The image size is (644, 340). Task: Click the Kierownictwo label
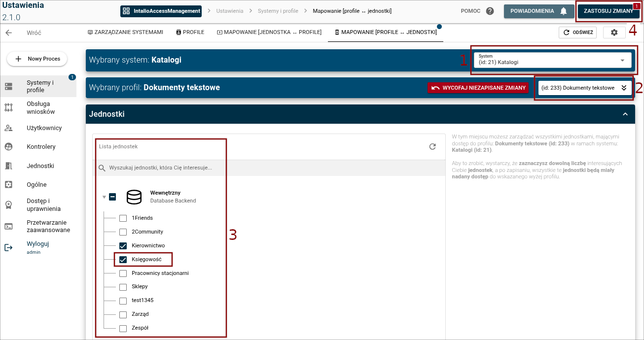(148, 246)
